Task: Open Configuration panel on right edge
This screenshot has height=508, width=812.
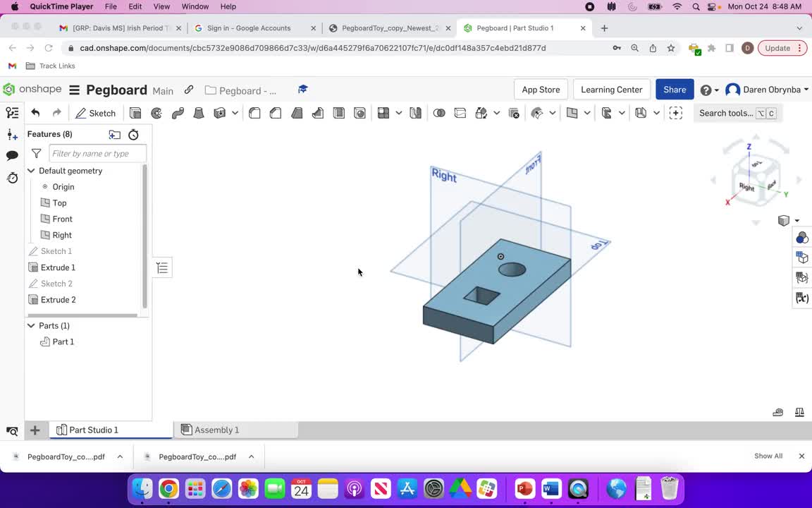Action: [x=801, y=258]
